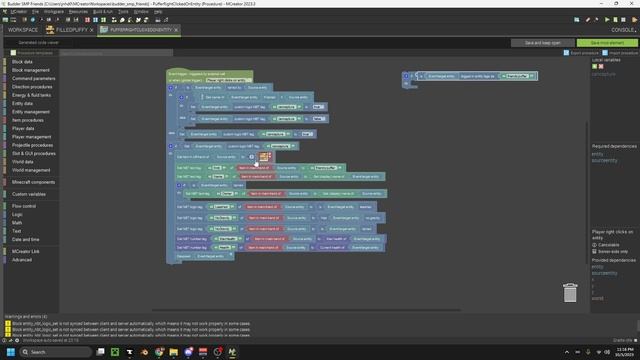
Task: Click the Save mod element button
Action: [607, 43]
